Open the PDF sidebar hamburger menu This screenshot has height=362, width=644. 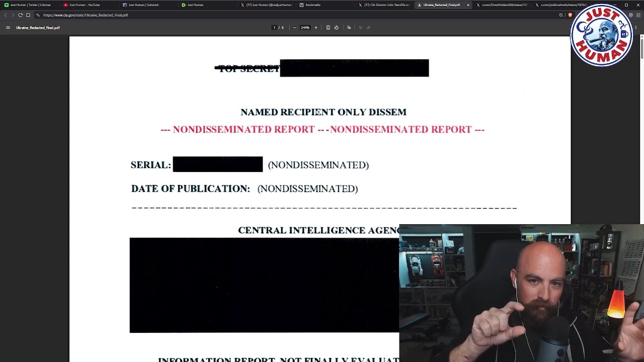point(8,28)
